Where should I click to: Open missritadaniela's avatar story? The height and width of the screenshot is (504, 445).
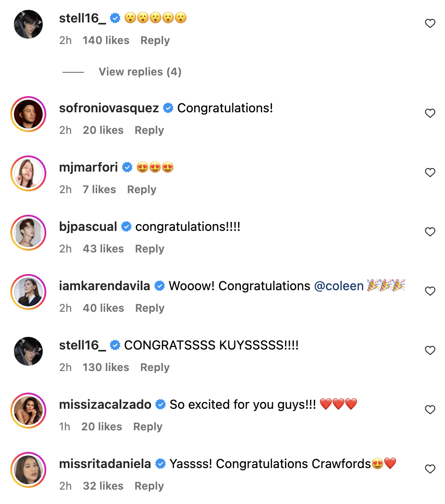pyautogui.click(x=28, y=469)
